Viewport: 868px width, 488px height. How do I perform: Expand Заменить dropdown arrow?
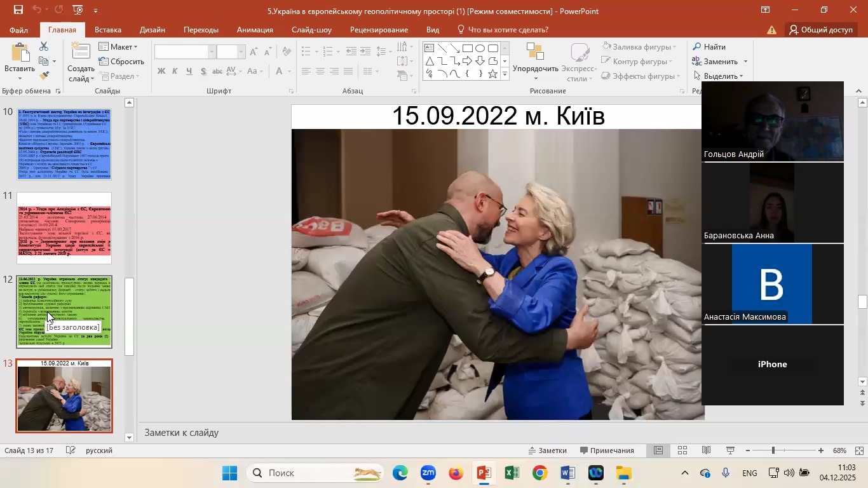point(745,62)
